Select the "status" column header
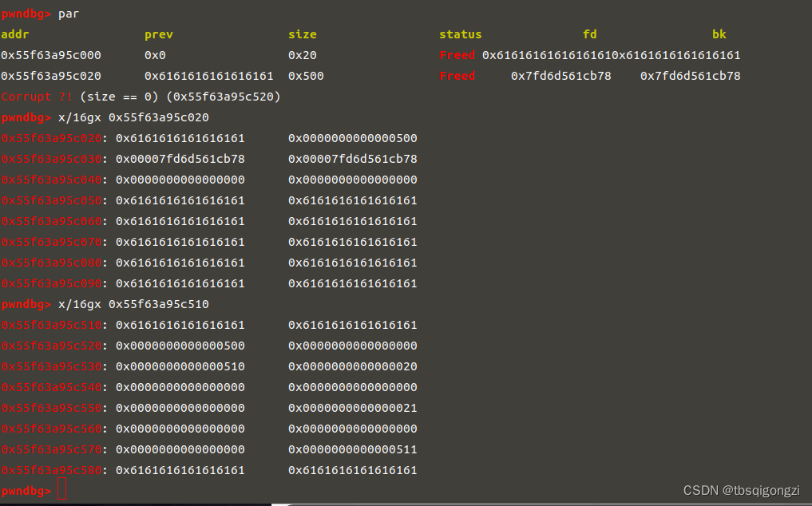The width and height of the screenshot is (812, 506). (x=461, y=34)
